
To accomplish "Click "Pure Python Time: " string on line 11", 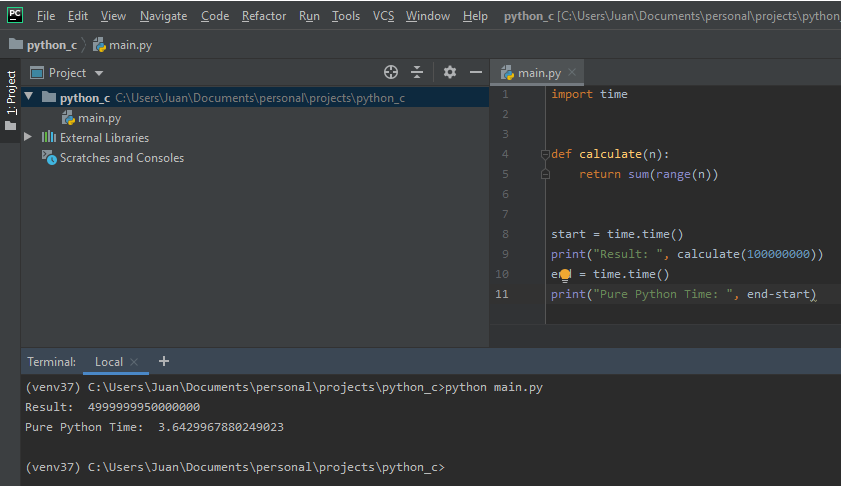I will click(x=663, y=294).
